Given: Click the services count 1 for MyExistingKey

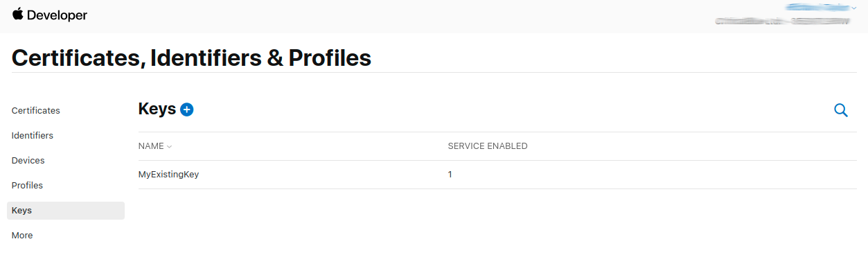Looking at the screenshot, I should (x=450, y=175).
